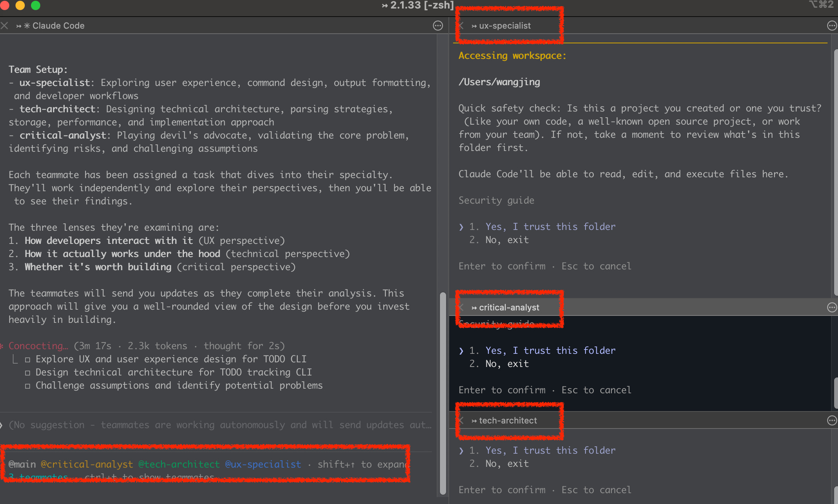Open the tech-architect pane options menu
Viewport: 838px width, 504px height.
[831, 420]
